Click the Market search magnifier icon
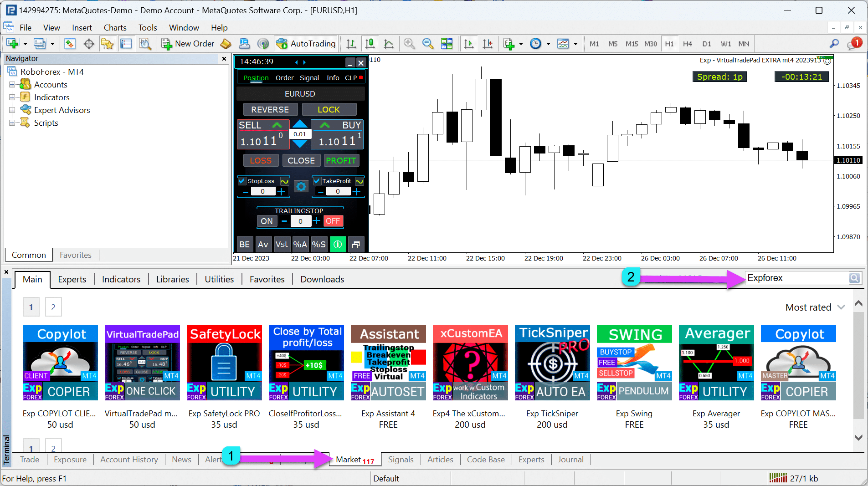 (854, 278)
